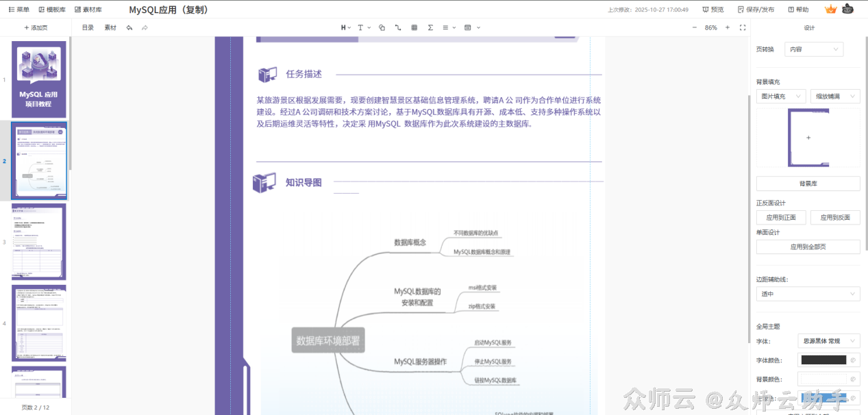Viewport: 868px width, 415px height.
Task: Enter fullscreen with the expand icon
Action: click(743, 27)
